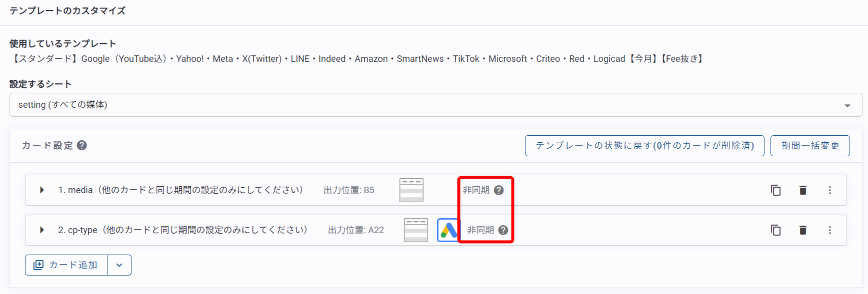Click the table layout icon on media card
This screenshot has height=294, width=868.
click(411, 190)
